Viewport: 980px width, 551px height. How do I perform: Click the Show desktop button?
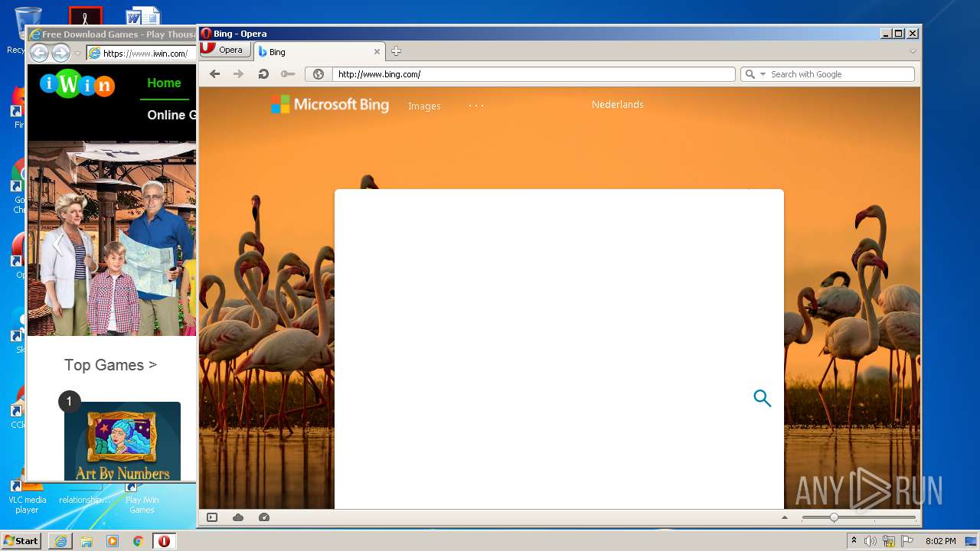[x=972, y=541]
